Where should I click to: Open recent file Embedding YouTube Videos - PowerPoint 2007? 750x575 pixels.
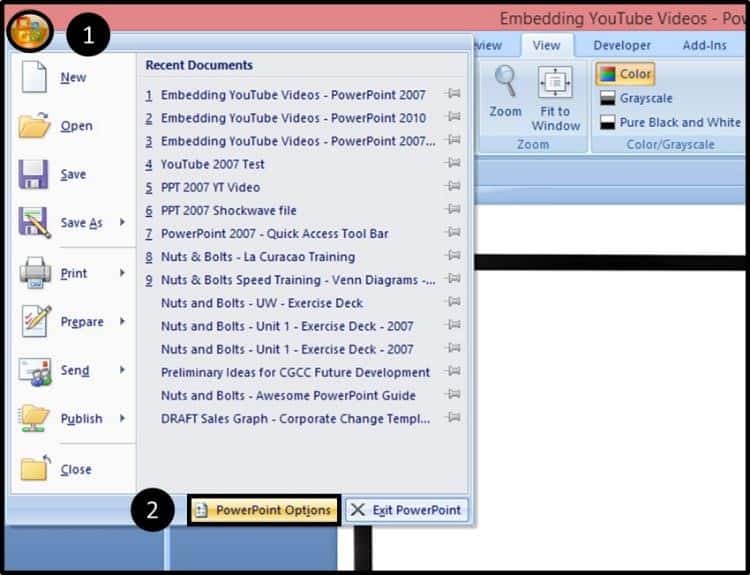click(x=293, y=95)
